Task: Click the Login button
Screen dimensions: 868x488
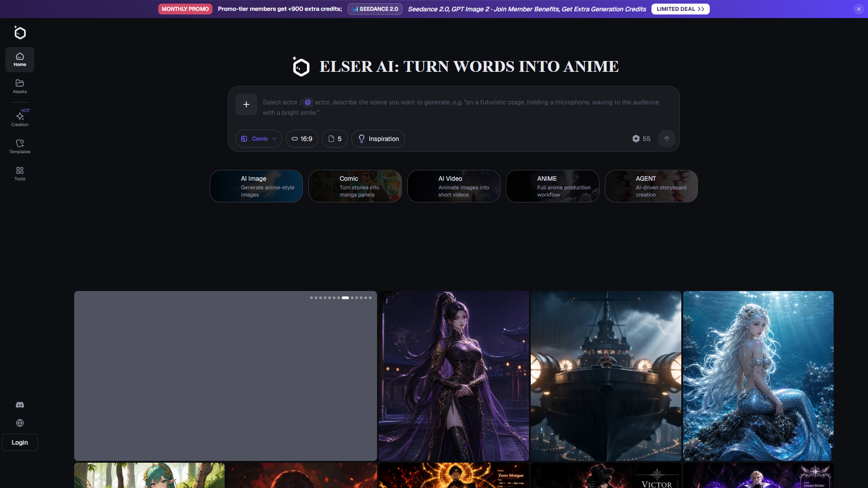Action: click(20, 442)
